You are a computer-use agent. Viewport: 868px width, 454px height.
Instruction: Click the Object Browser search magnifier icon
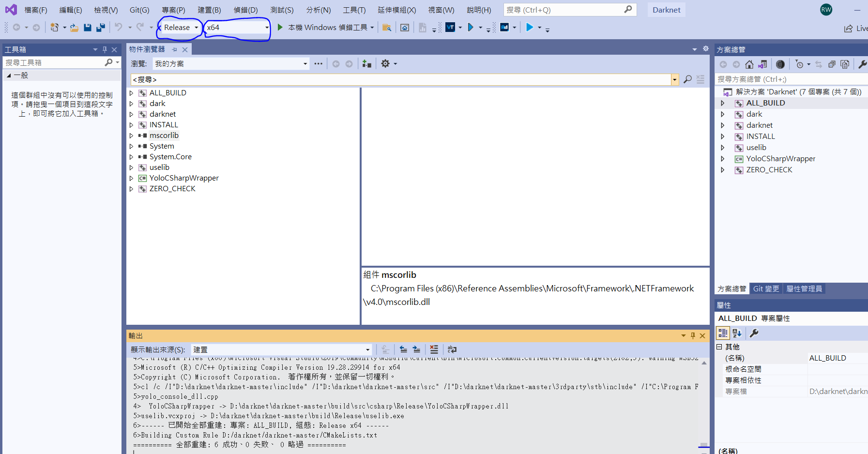pos(687,79)
